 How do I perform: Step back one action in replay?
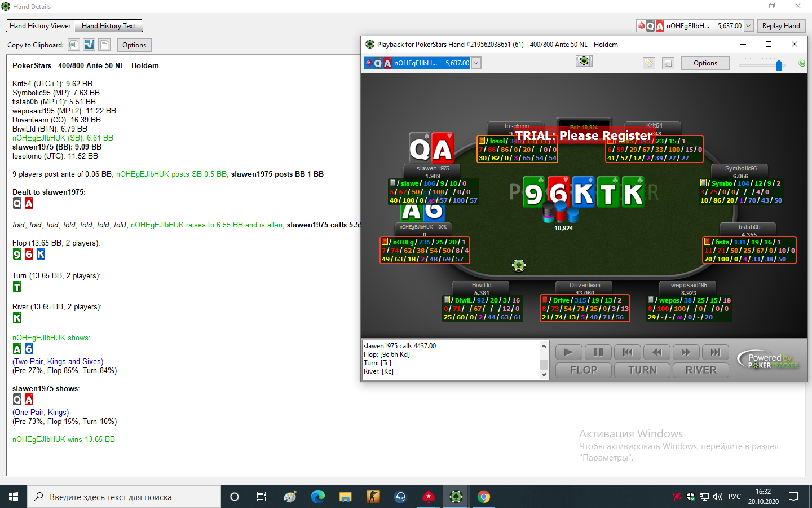657,352
